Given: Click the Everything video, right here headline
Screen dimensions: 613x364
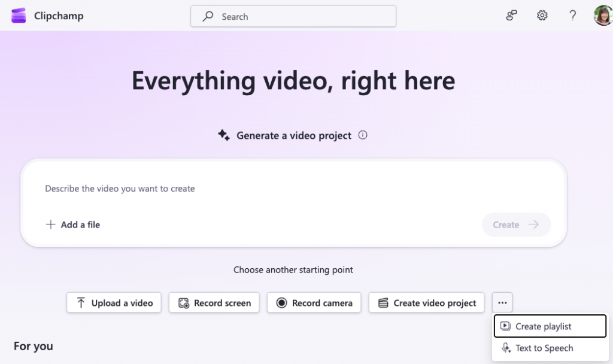Looking at the screenshot, I should pos(293,81).
